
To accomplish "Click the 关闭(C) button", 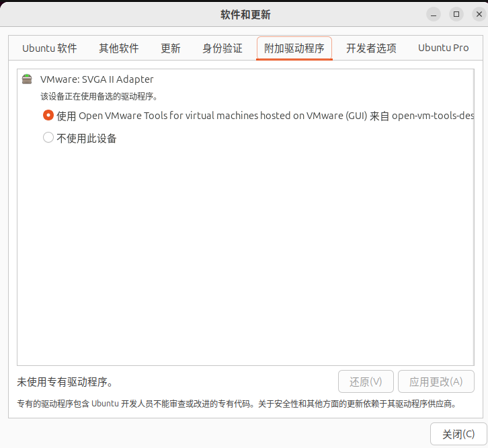I will (x=458, y=434).
